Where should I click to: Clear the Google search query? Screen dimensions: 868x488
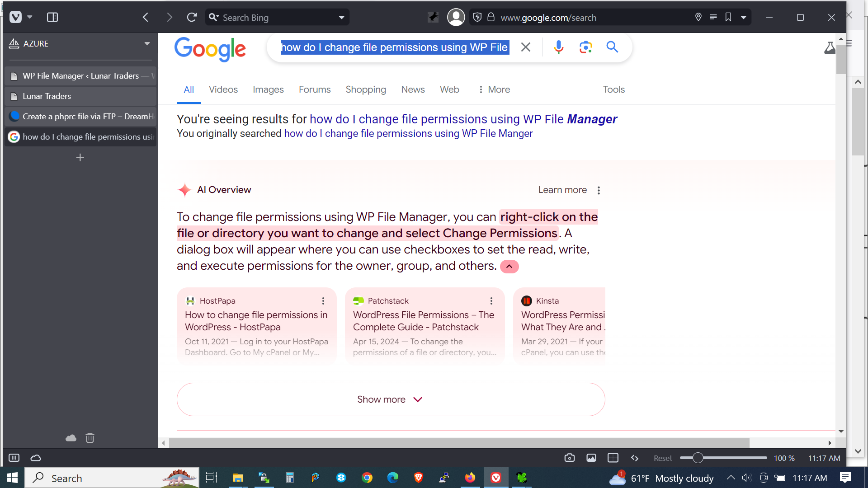click(525, 47)
